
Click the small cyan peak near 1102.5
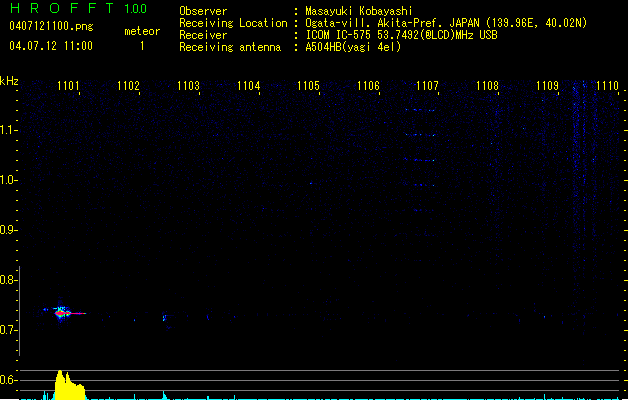(164, 395)
